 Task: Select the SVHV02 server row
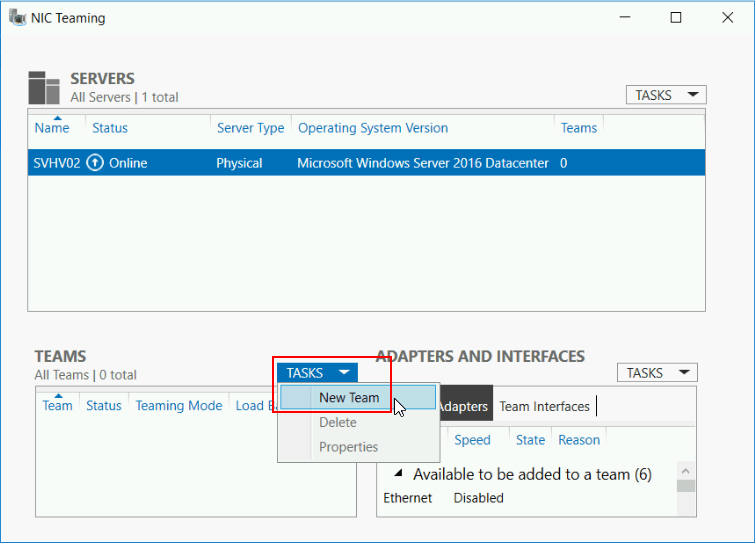tap(366, 163)
